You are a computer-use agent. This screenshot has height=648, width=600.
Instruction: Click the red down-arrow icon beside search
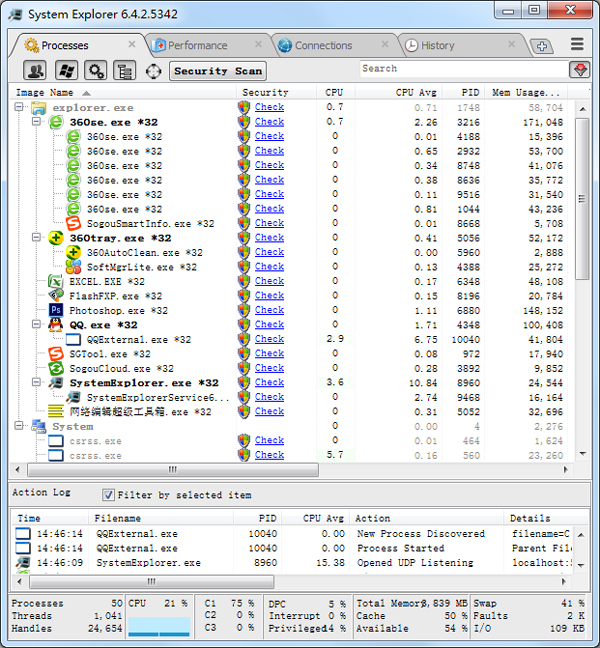pyautogui.click(x=579, y=70)
